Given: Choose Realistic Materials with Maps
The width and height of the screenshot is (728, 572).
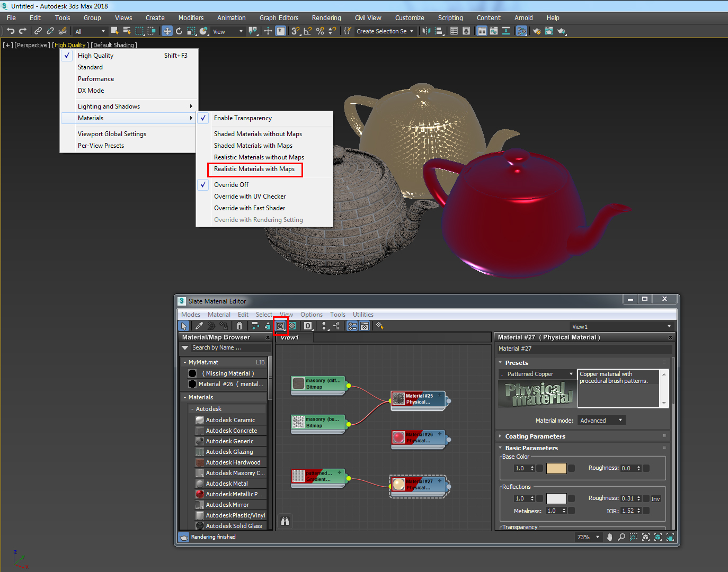Looking at the screenshot, I should click(x=254, y=169).
